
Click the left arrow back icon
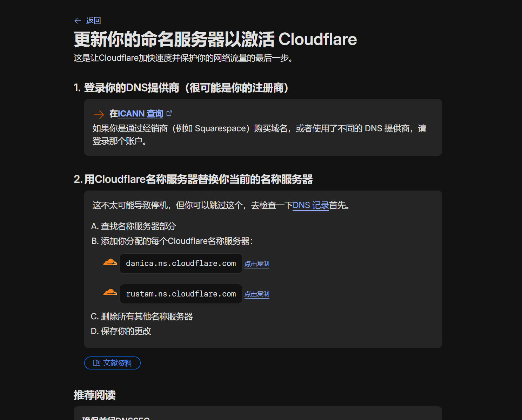78,21
